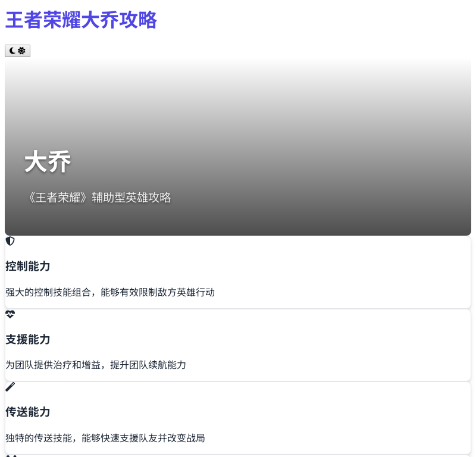Click description 独特的传送技能，能够快速支援队友并改变战局
Screen dimensions: 476x457
point(105,438)
